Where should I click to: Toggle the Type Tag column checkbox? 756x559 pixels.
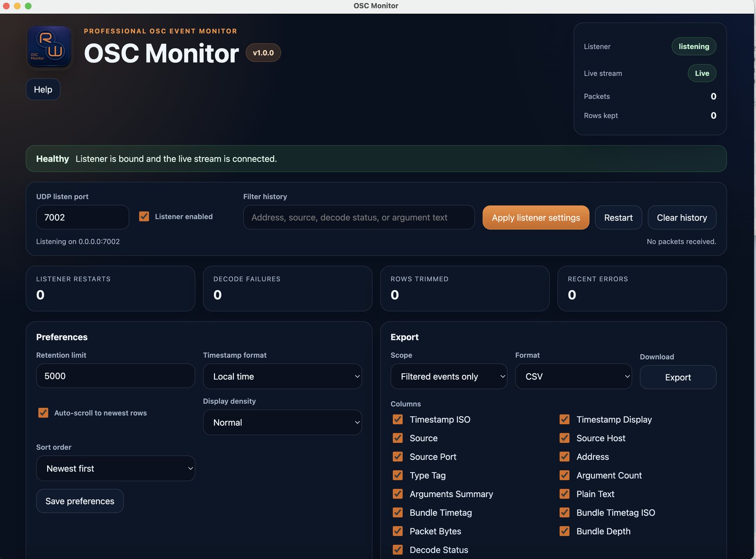[x=398, y=475]
